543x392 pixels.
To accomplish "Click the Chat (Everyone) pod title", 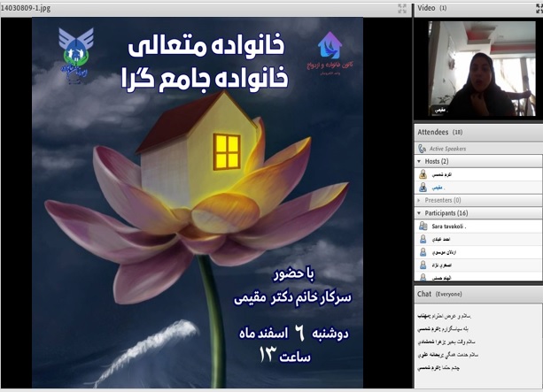I will pos(439,294).
